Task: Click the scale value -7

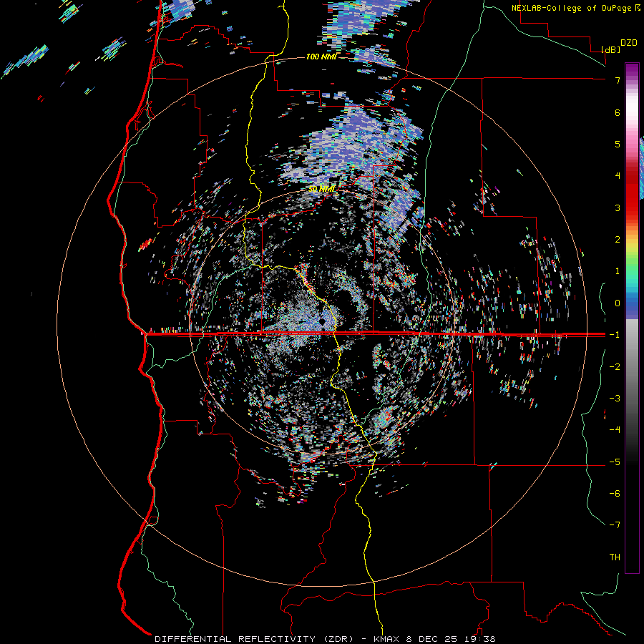Action: pos(615,525)
